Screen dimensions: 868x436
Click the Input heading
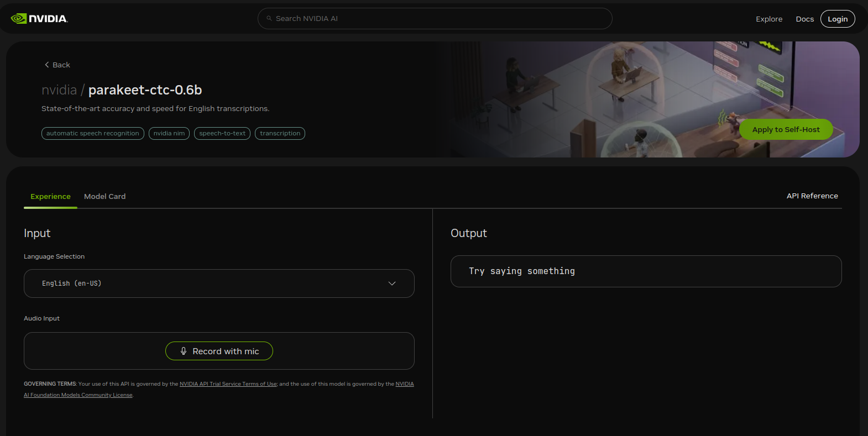(x=37, y=233)
